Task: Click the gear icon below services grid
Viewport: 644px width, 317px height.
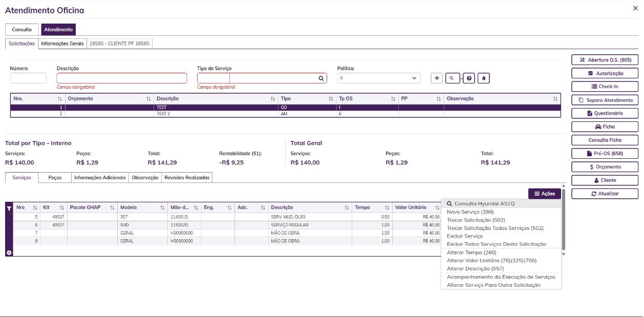Action: pos(9,252)
